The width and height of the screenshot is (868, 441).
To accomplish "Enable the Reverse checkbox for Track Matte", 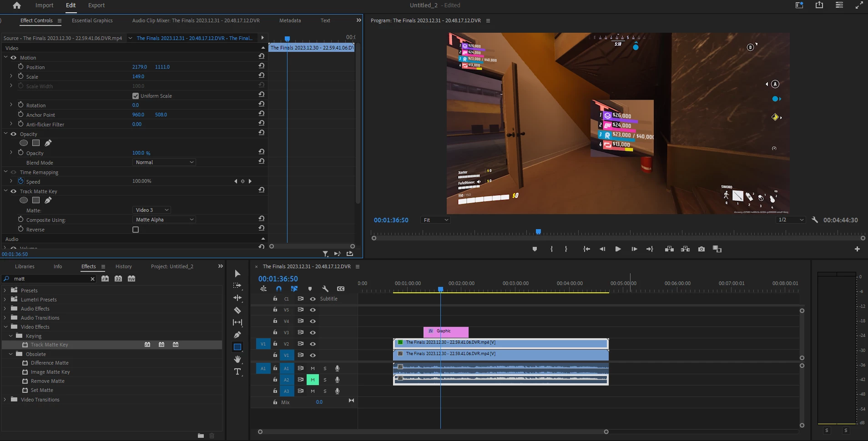I will (x=136, y=230).
